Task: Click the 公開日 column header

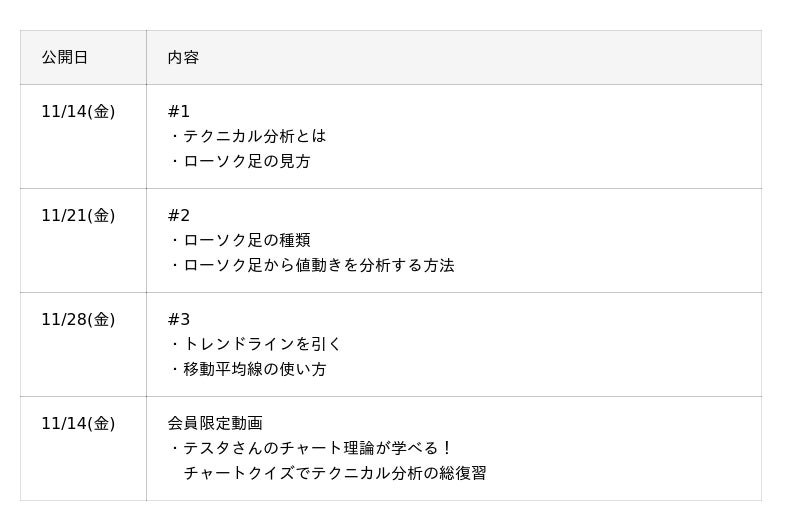Action: pos(65,58)
